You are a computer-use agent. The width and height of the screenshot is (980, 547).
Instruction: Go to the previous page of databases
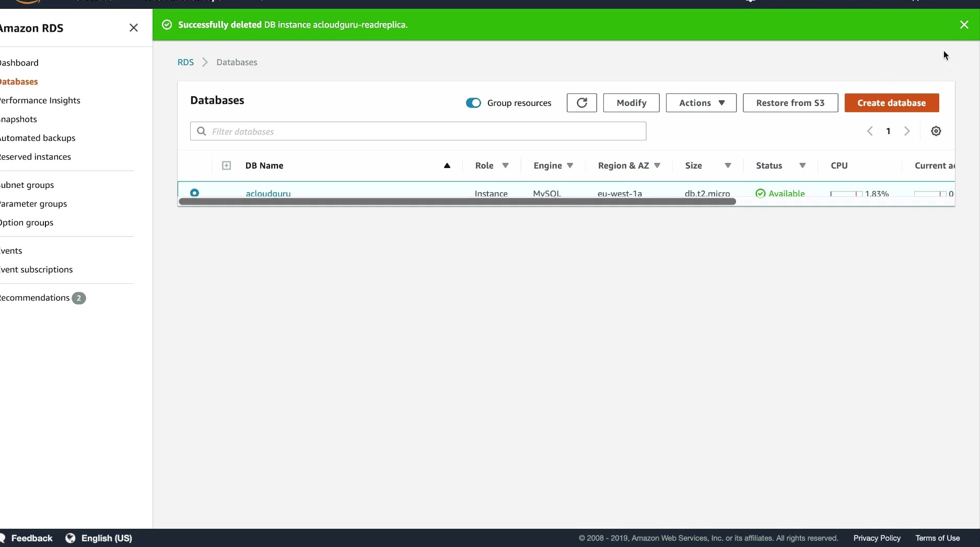click(870, 131)
